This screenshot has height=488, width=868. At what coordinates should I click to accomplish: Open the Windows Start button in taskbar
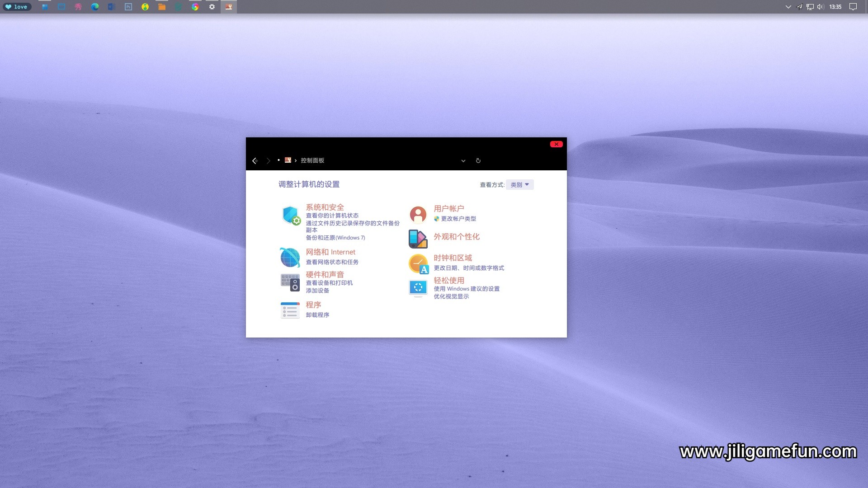point(45,7)
